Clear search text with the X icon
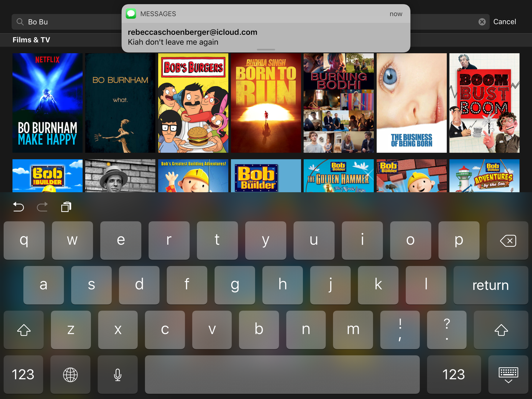 coord(482,22)
